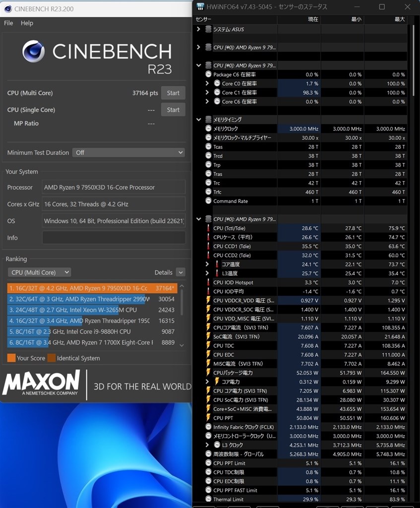Click the clock icon for メモリクロック

pyautogui.click(x=209, y=128)
